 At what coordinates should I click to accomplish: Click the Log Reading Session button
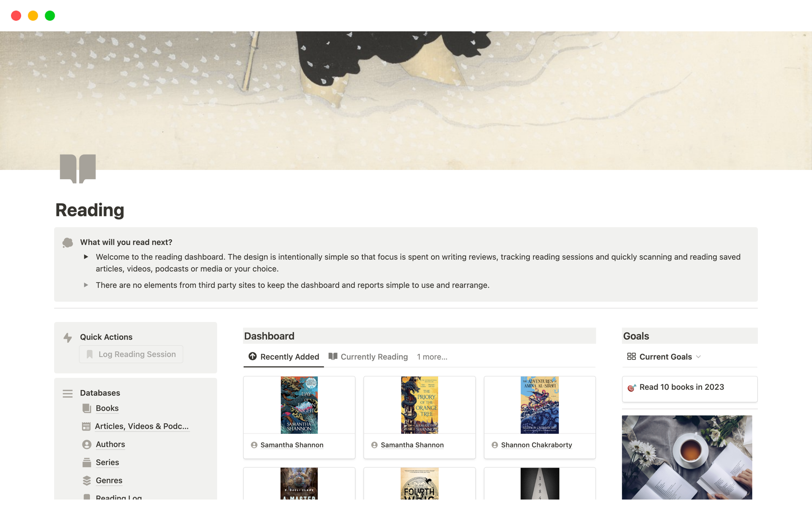(131, 354)
